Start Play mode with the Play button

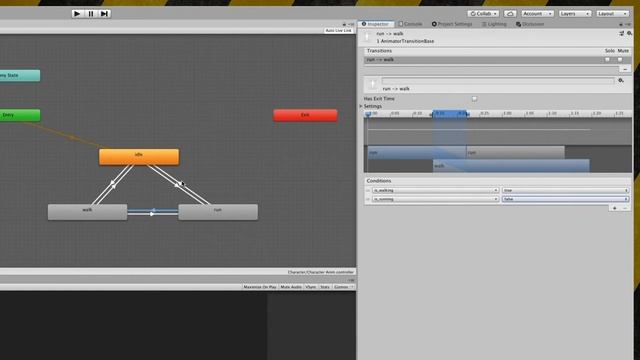77,13
